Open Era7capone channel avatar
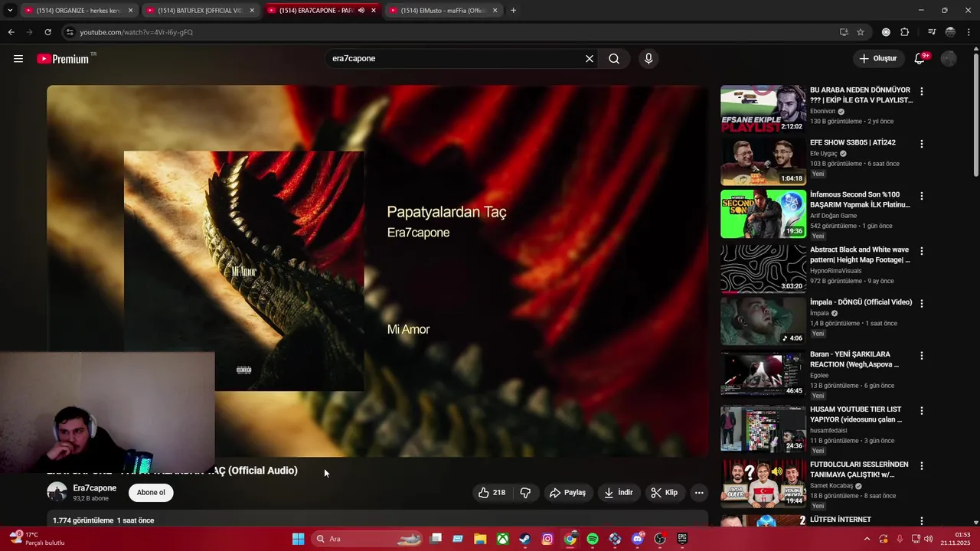The image size is (980, 551). (57, 492)
